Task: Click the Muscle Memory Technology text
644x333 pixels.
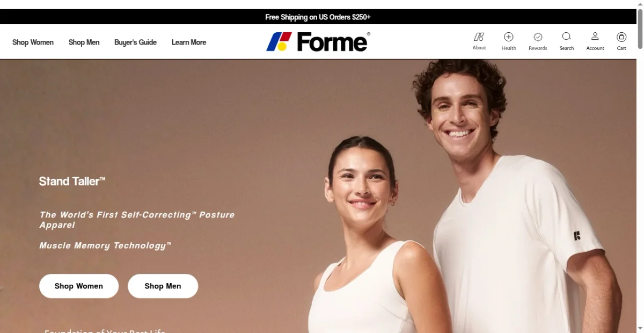Action: (x=105, y=245)
